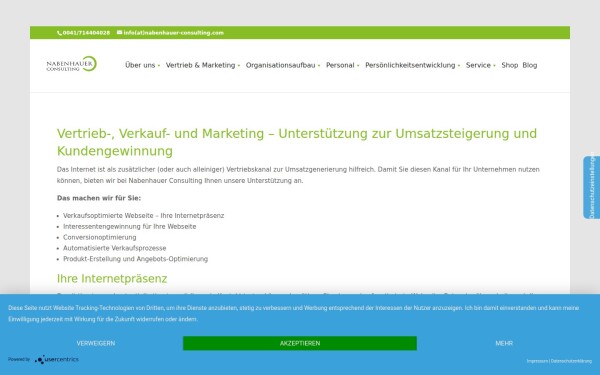Open the Nabenhauer Consulting logo
This screenshot has width=600, height=375.
[72, 64]
